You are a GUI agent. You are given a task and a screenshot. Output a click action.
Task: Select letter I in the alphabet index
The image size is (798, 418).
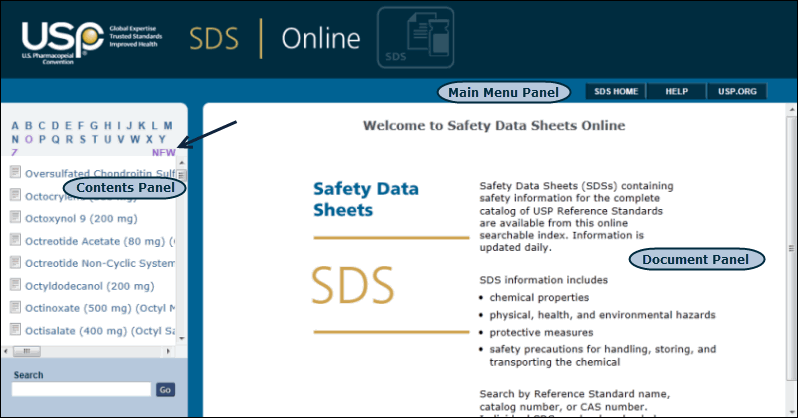click(119, 126)
